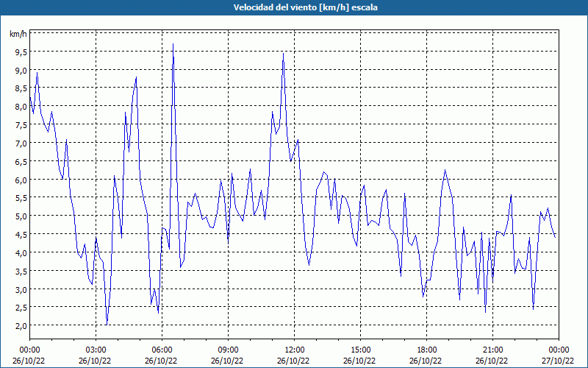Click the 09:00 time label
The image size is (588, 368).
228,350
